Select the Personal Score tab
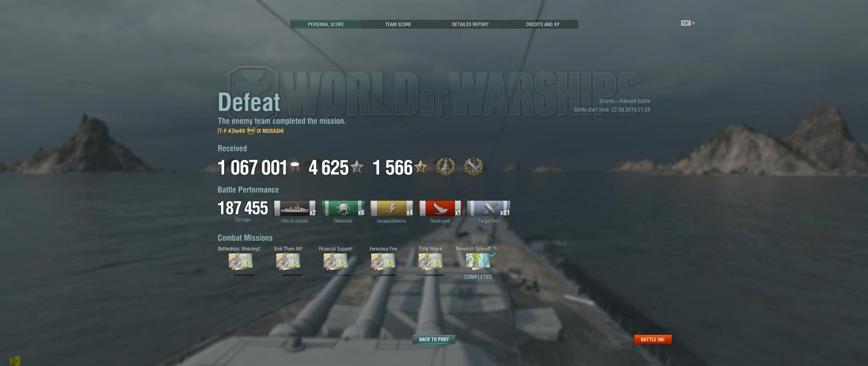Viewport: 868px width, 366px height. pyautogui.click(x=325, y=24)
